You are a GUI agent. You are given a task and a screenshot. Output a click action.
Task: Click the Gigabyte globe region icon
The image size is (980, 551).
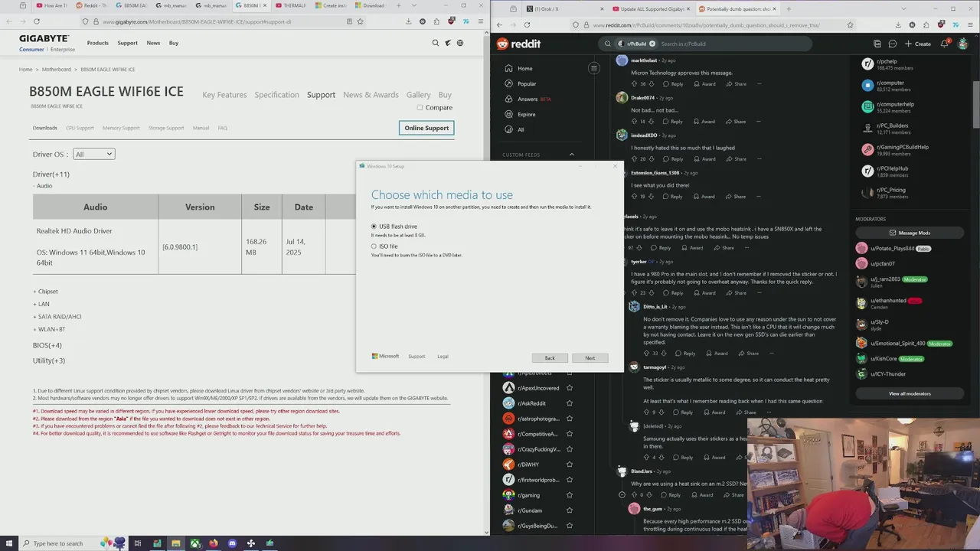460,43
